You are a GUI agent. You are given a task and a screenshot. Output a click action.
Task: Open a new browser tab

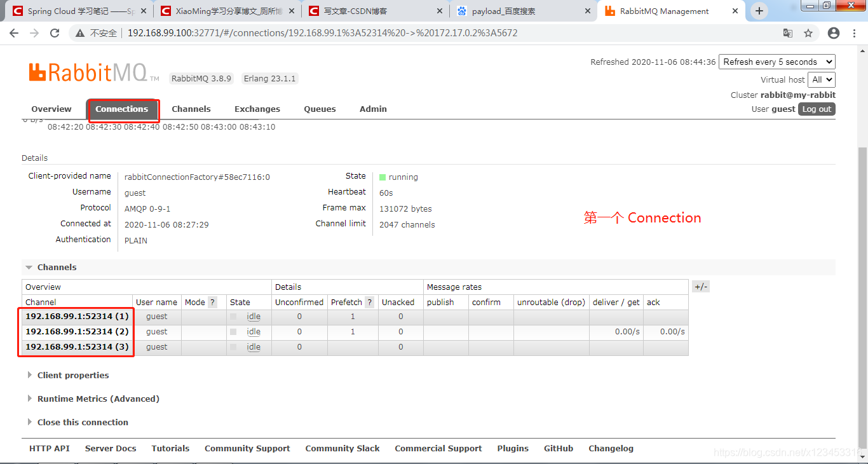(x=759, y=11)
